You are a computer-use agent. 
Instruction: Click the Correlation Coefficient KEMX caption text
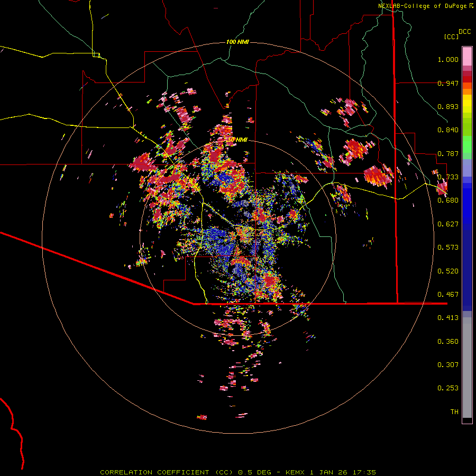(238, 472)
